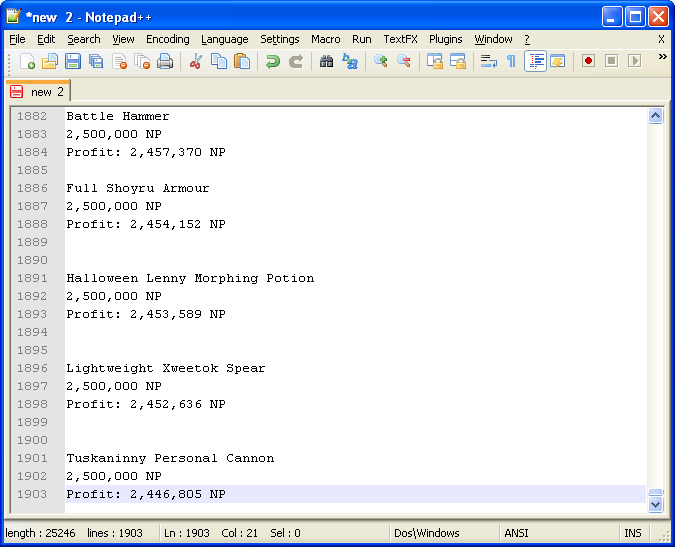Toggle show all characters pilcrow icon
This screenshot has width=675, height=547.
[511, 61]
